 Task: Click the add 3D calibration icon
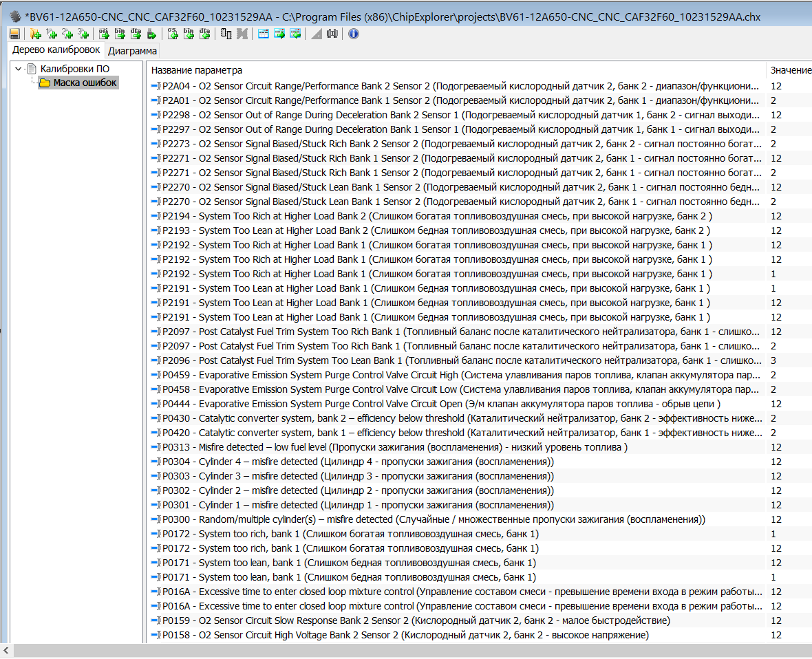click(83, 34)
